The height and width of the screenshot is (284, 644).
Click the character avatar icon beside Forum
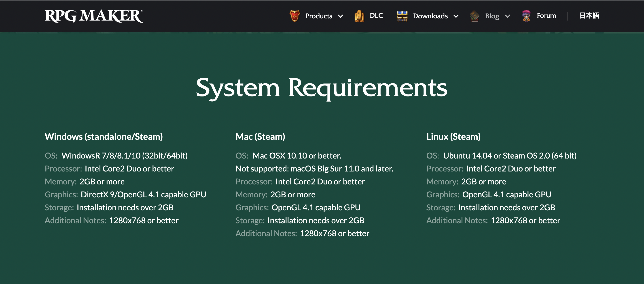526,16
